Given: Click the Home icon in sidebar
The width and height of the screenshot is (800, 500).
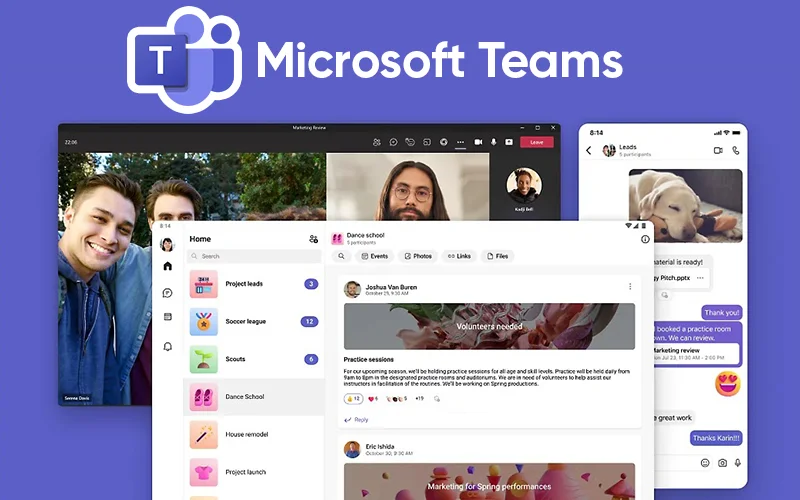Looking at the screenshot, I should click(x=167, y=266).
